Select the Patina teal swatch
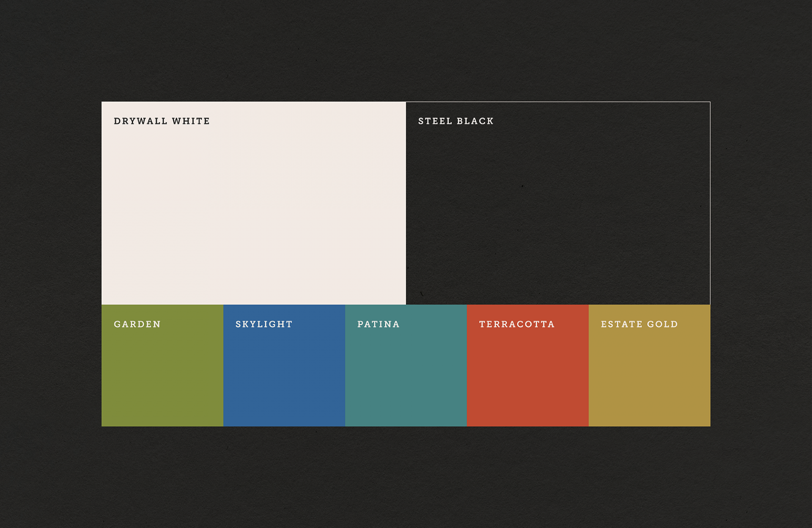Screen dimensions: 812x528 click(406, 366)
